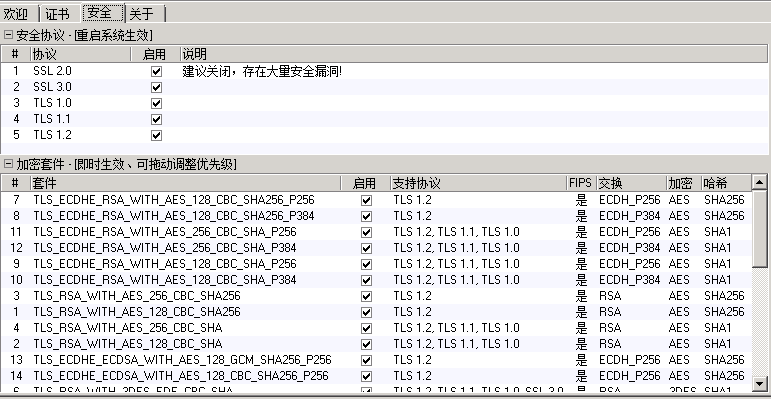The image size is (771, 399).
Task: Disable the SSL 2.0 protocol checkbox
Action: 156,71
